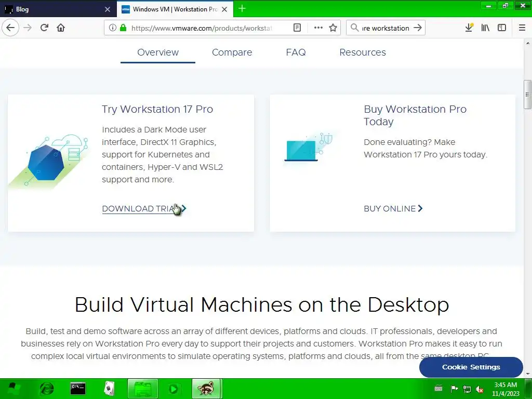Viewport: 532px width, 399px height.
Task: Open a new browser tab
Action: pyautogui.click(x=242, y=9)
